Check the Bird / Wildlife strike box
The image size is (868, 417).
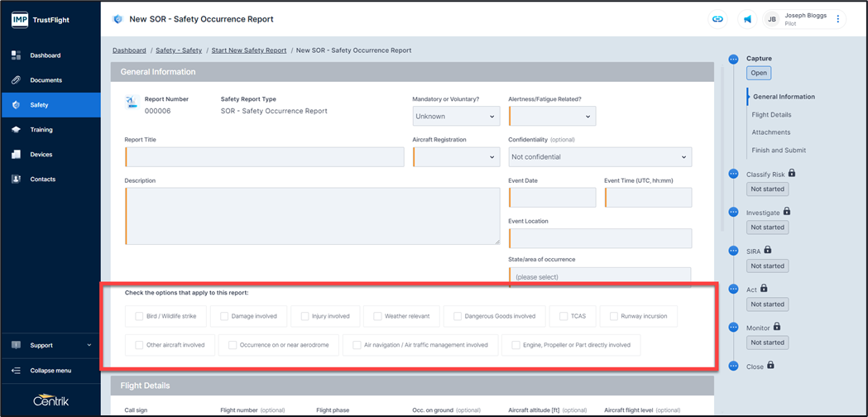pyautogui.click(x=139, y=316)
